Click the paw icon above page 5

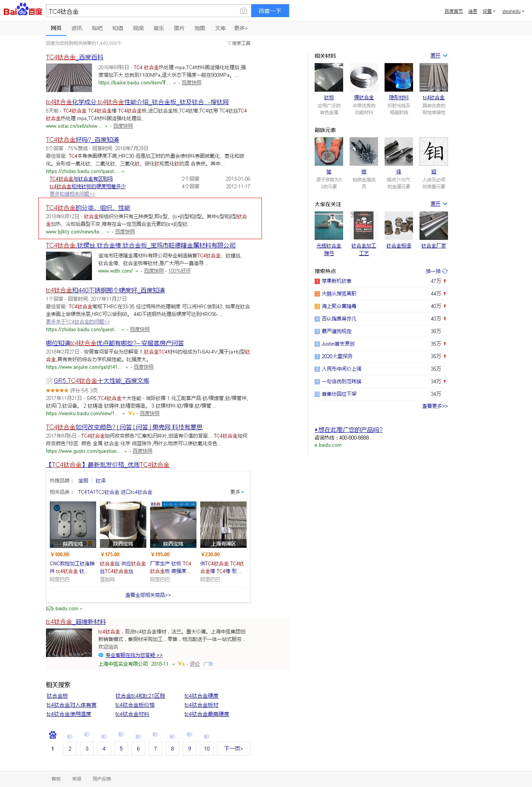tap(121, 735)
